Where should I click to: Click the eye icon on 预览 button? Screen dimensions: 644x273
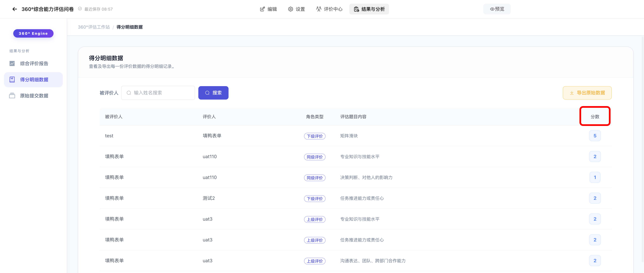[x=492, y=9]
